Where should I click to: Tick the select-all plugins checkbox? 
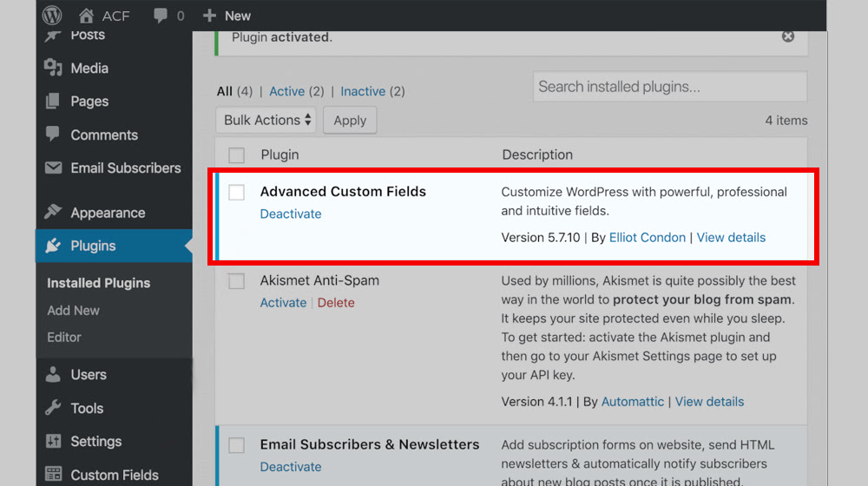click(236, 155)
